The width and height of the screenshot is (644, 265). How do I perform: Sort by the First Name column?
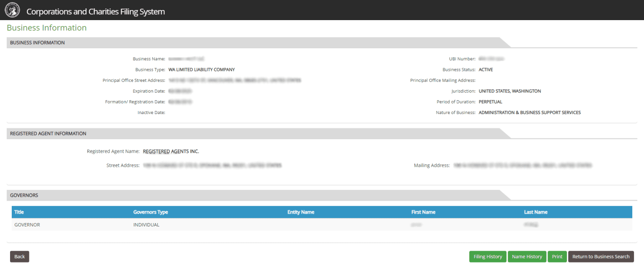click(423, 212)
